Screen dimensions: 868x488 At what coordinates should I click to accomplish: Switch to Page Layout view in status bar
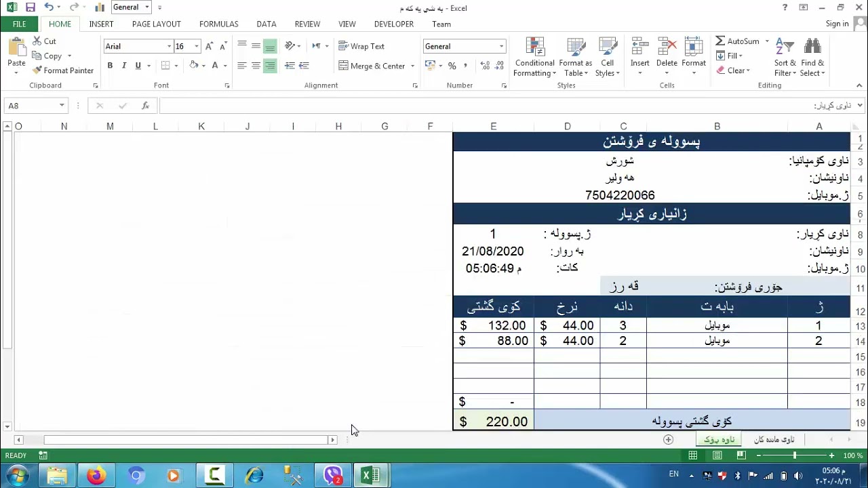pyautogui.click(x=717, y=455)
